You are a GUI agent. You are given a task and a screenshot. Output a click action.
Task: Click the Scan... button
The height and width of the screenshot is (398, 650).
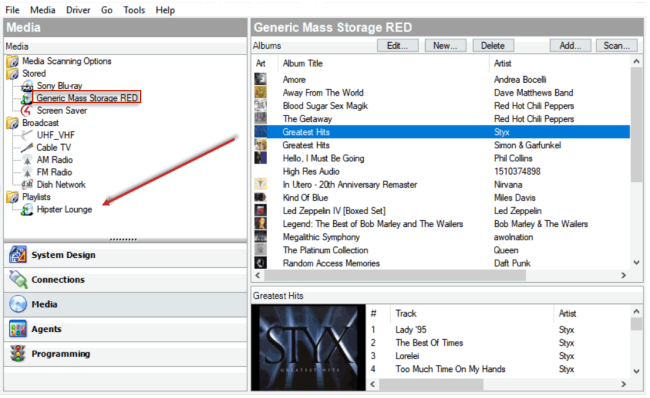pyautogui.click(x=616, y=46)
